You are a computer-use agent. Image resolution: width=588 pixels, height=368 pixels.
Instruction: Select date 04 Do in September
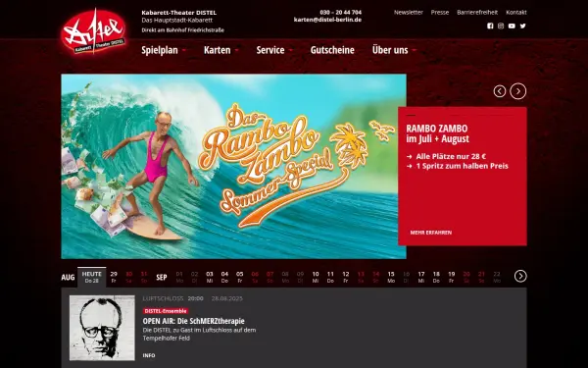[x=224, y=277]
